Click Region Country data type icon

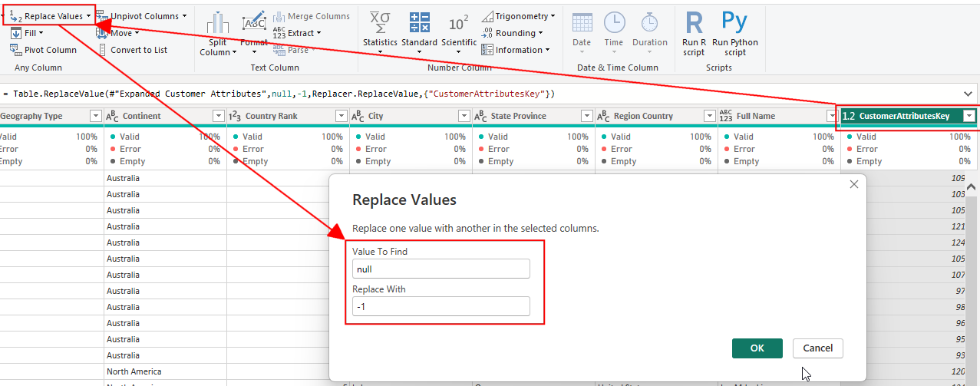(603, 117)
